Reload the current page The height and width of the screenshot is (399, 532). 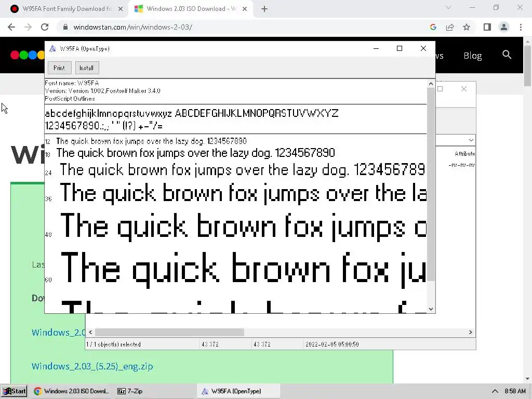coord(45,27)
